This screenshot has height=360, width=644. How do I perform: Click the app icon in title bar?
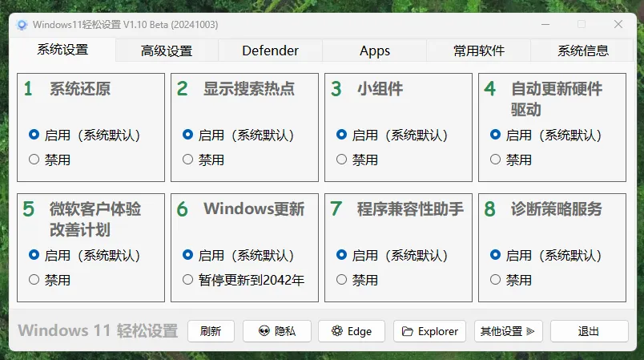click(x=22, y=25)
